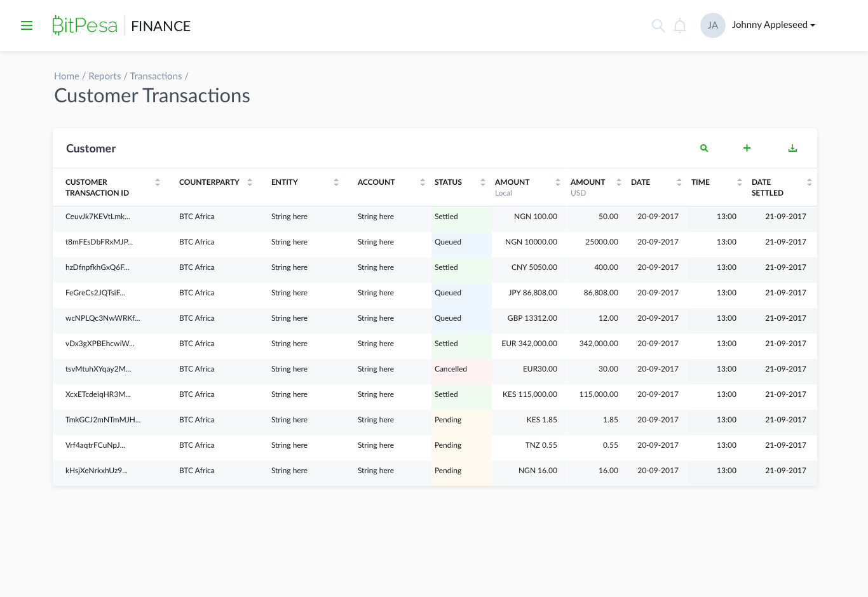
Task: Select transaction ID vDx3gXPBEhcwiW...
Action: (x=100, y=344)
